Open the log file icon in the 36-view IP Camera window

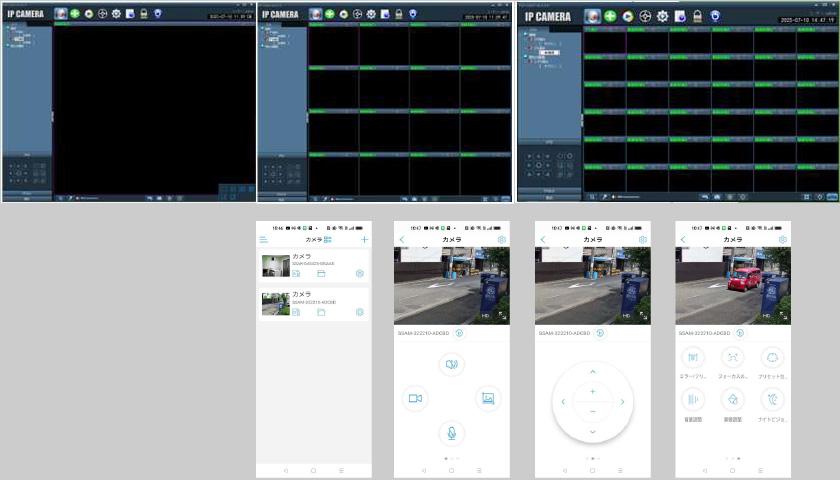tap(680, 17)
